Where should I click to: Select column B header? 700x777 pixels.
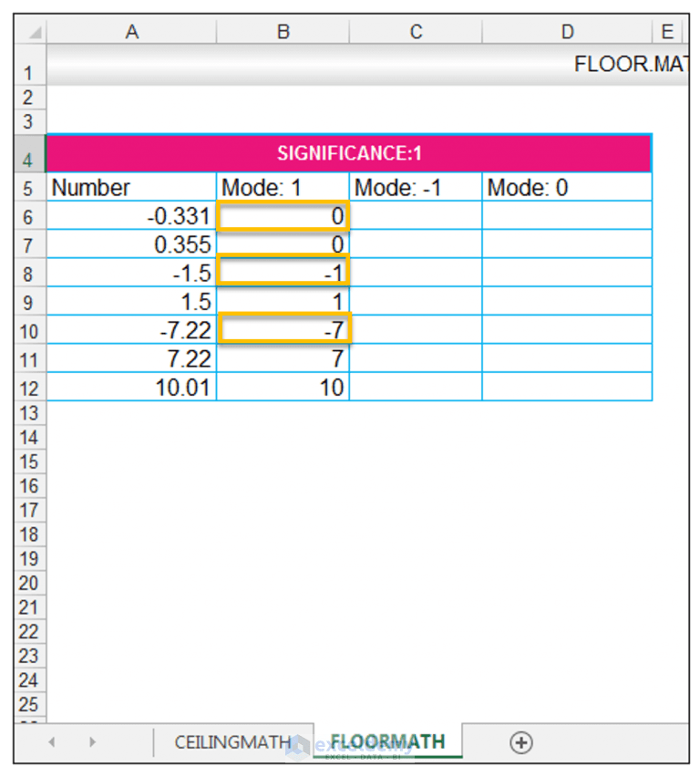(283, 32)
